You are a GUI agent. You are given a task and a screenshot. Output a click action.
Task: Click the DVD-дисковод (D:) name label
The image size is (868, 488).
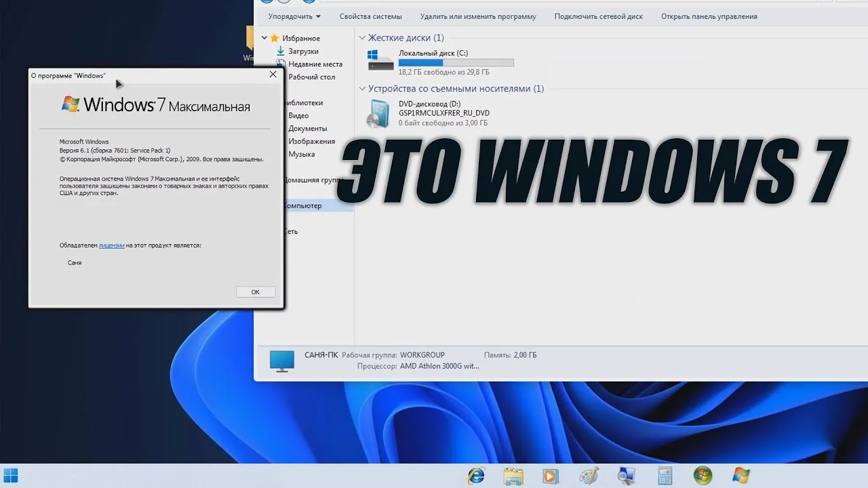[430, 104]
